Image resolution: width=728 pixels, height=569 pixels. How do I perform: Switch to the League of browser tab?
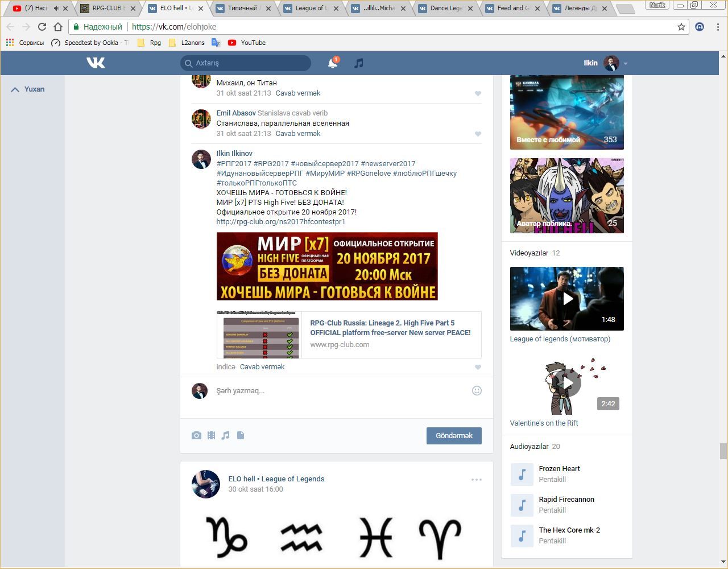coord(311,9)
